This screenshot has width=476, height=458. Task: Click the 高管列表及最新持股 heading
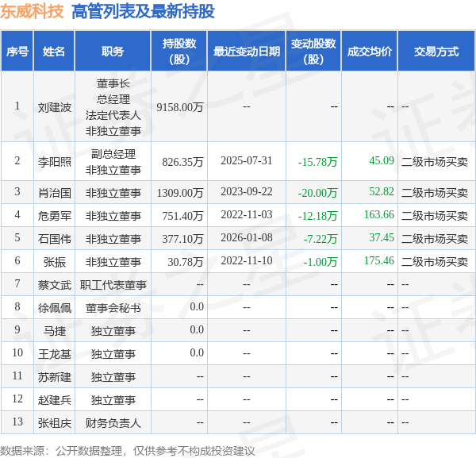[143, 12]
